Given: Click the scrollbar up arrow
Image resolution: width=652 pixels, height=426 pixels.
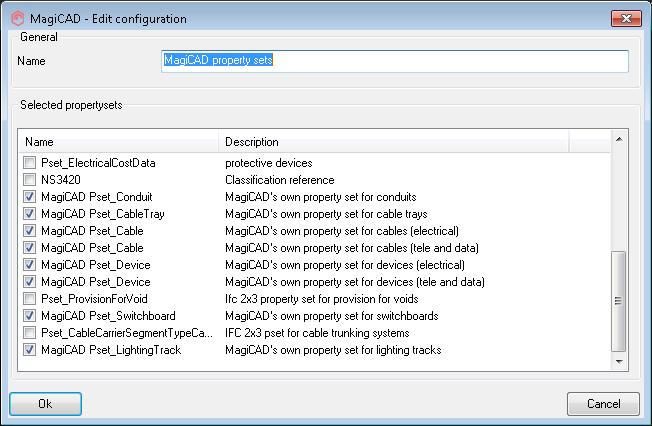Looking at the screenshot, I should coord(619,139).
